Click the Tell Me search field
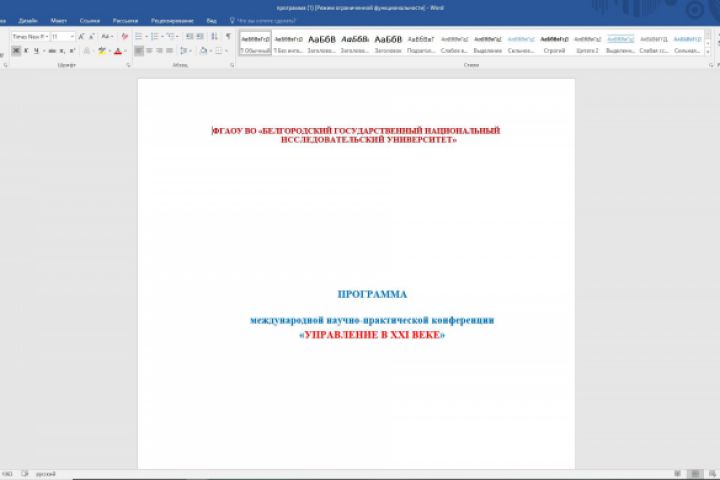Screen dimensions: 720x480 pyautogui.click(x=263, y=21)
